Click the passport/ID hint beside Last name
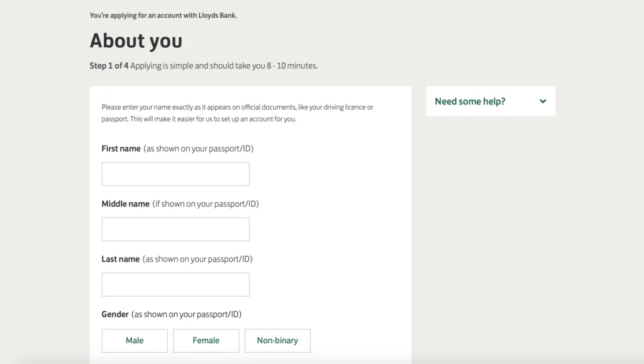644x364 pixels. coord(197,259)
